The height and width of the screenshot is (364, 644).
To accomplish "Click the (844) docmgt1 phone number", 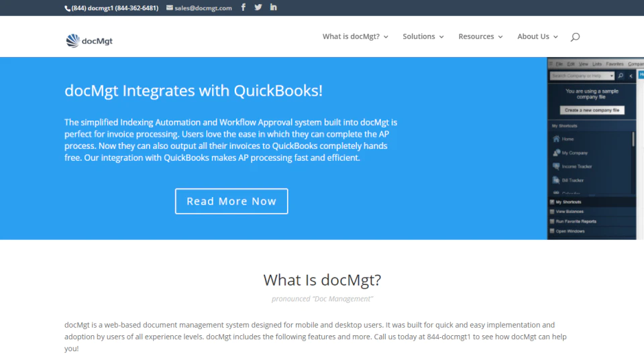I will click(x=115, y=8).
